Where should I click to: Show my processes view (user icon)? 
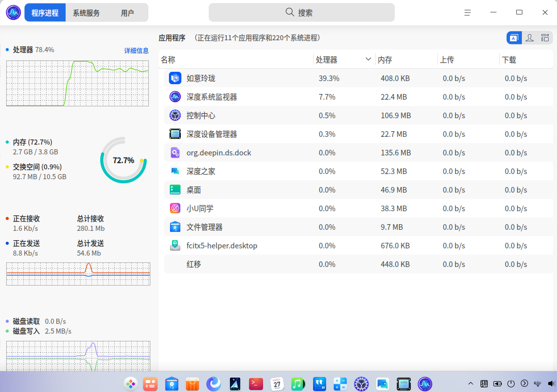[x=530, y=38]
